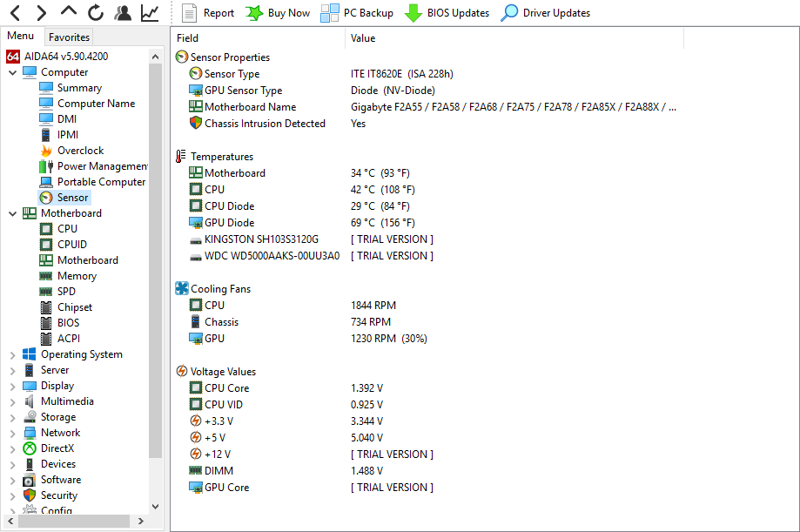Open the user profile icon in toolbar
The image size is (800, 532).
(123, 13)
